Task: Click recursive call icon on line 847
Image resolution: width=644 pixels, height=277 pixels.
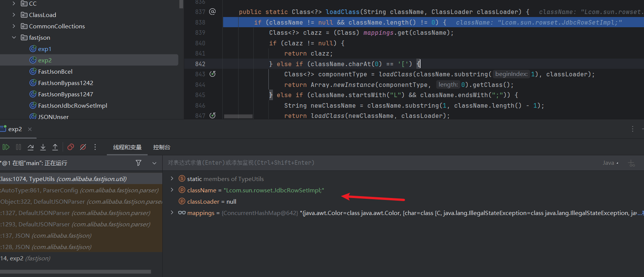Action: click(x=213, y=116)
